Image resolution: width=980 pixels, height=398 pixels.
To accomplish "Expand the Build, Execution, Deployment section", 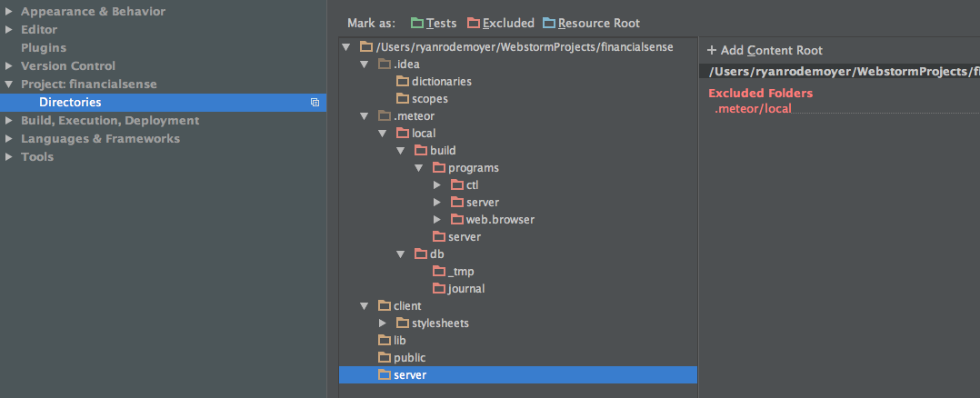I will pyautogui.click(x=9, y=120).
